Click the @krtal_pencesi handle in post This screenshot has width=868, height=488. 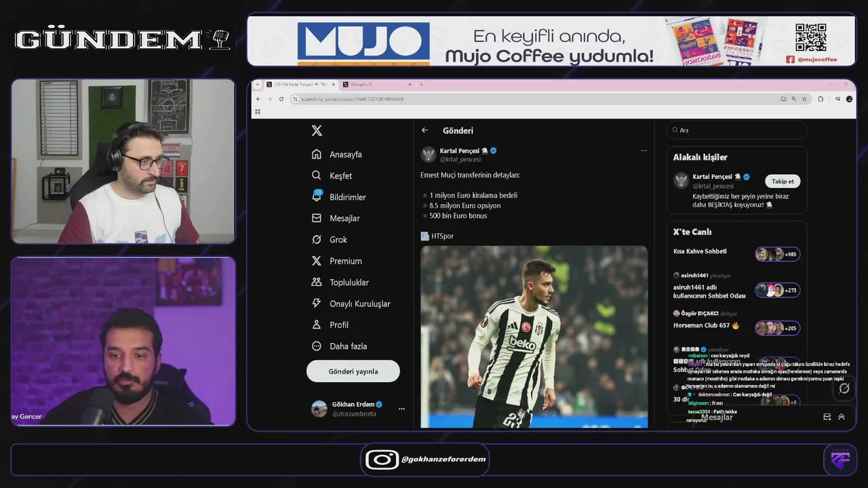[x=460, y=159]
